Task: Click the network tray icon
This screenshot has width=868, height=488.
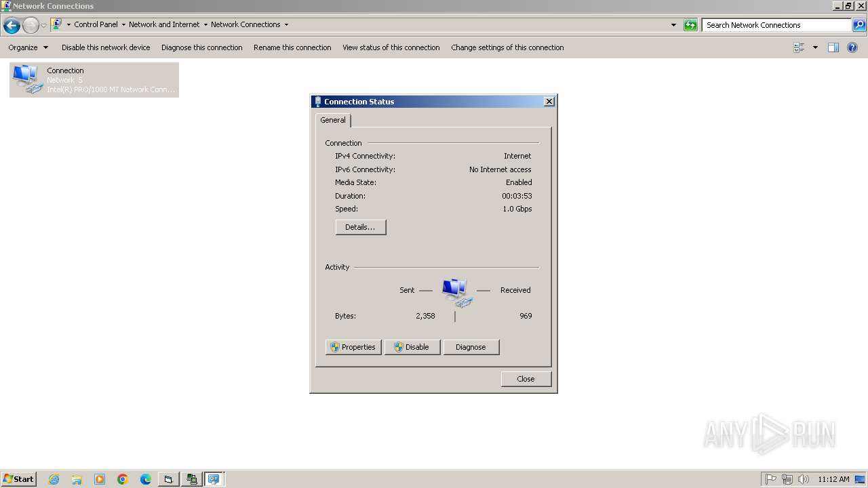Action: 787,479
